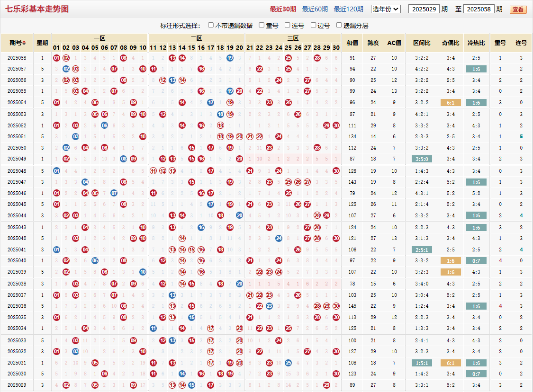Click blue ball 17 in row 2025054
Viewport: 533px width, 392px height.
coord(211,102)
